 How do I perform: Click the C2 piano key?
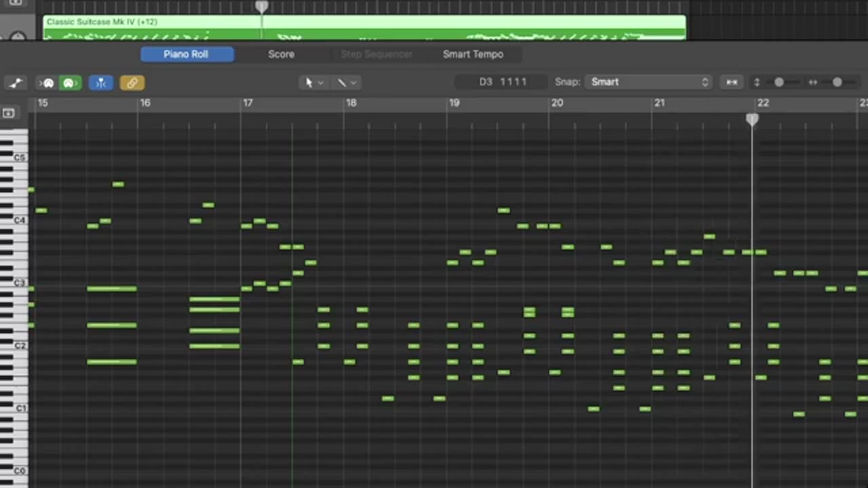[14, 346]
